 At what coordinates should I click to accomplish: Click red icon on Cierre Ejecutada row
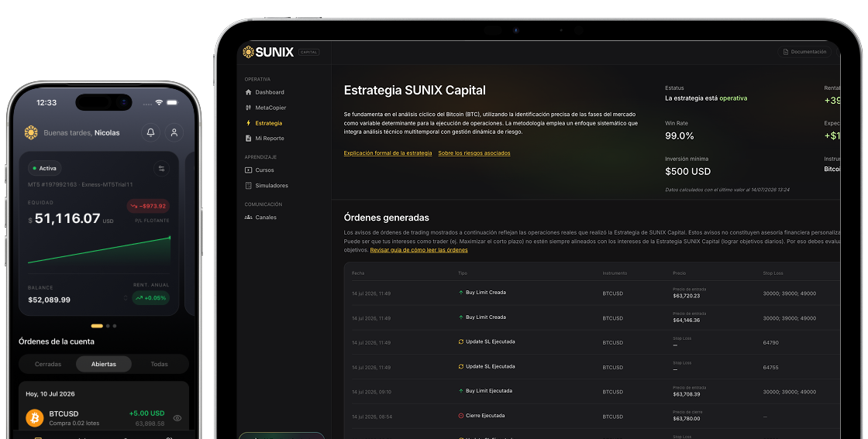point(460,416)
